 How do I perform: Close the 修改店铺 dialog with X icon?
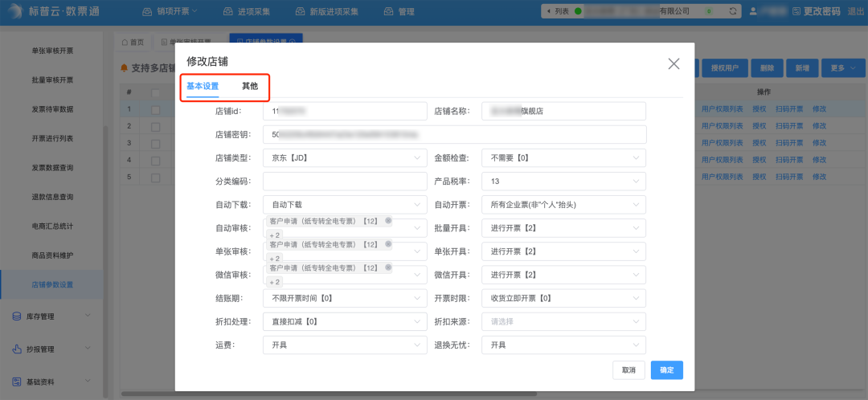674,64
